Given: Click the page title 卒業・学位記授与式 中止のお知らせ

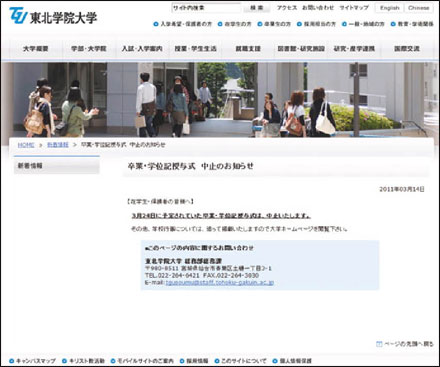Looking at the screenshot, I should tap(190, 166).
